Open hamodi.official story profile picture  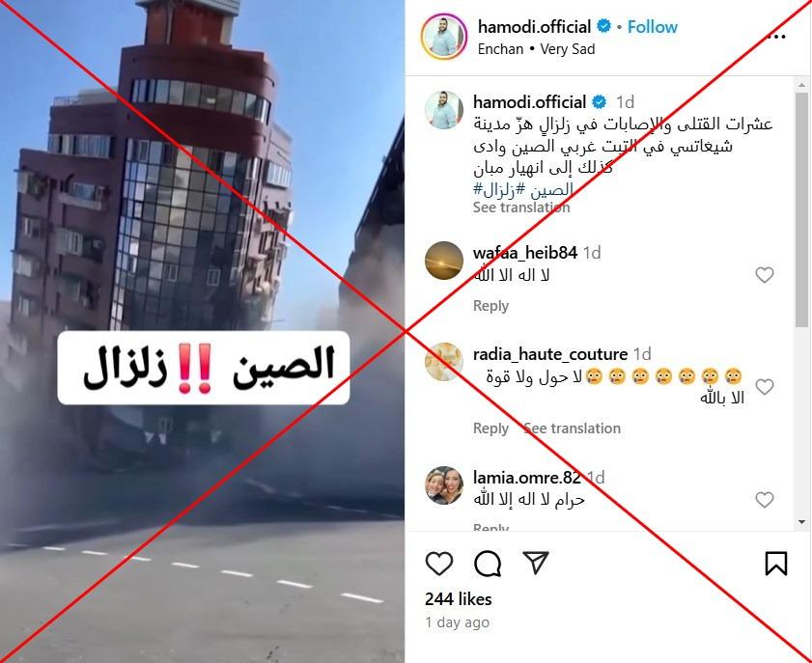point(444,37)
